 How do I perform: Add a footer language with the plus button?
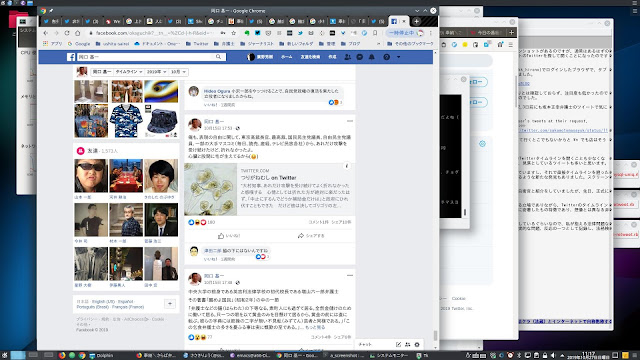(170, 304)
